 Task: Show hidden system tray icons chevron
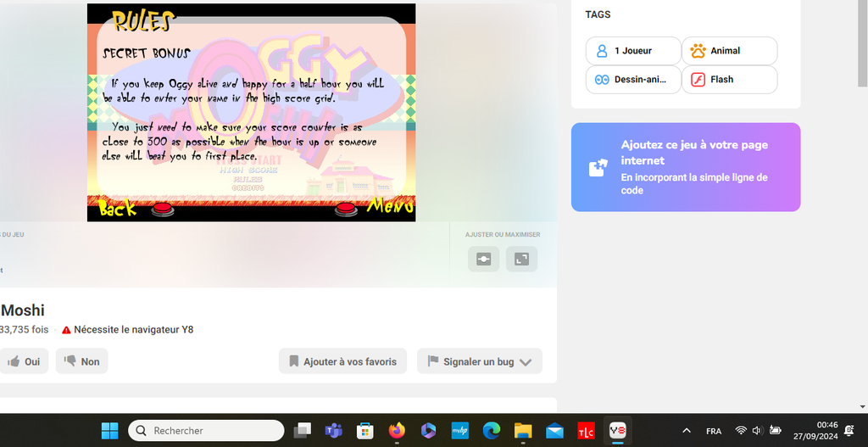click(x=687, y=431)
